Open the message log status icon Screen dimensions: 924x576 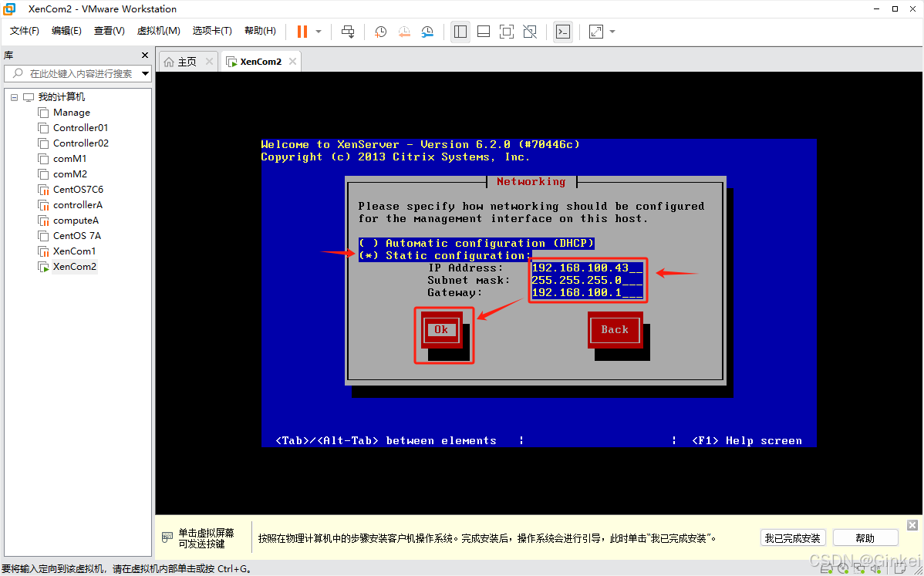point(900,568)
